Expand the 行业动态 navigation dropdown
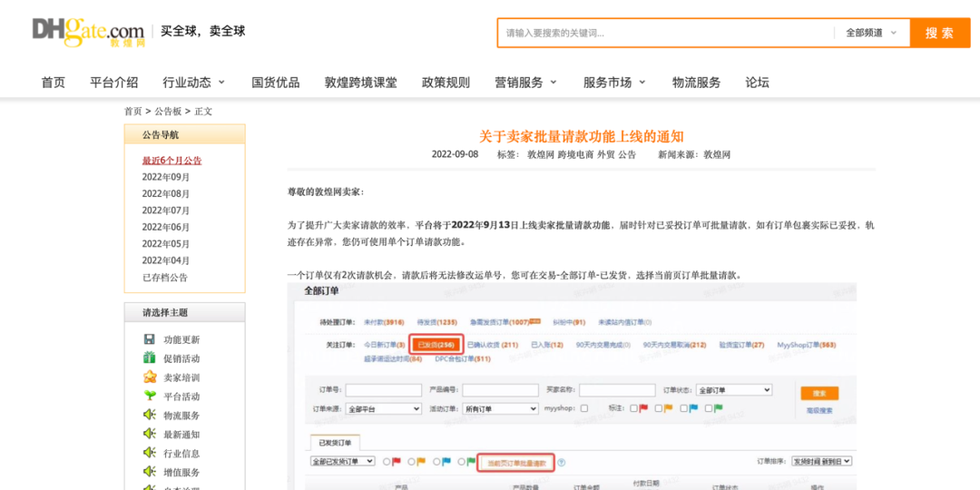 (x=194, y=83)
